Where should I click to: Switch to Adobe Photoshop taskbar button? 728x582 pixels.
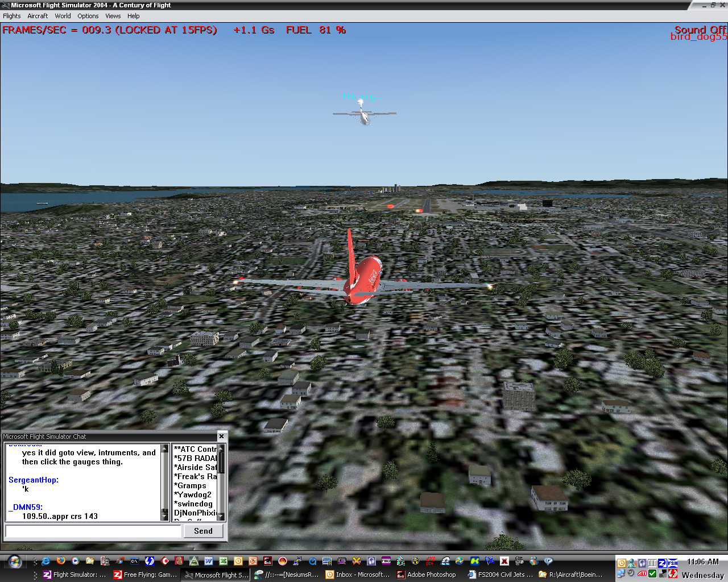point(427,575)
